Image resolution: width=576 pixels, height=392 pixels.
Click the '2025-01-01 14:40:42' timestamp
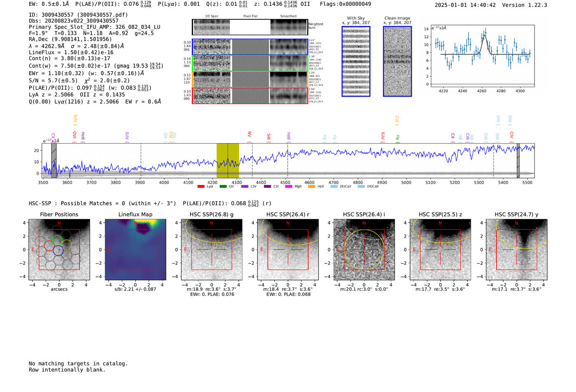[465, 5]
